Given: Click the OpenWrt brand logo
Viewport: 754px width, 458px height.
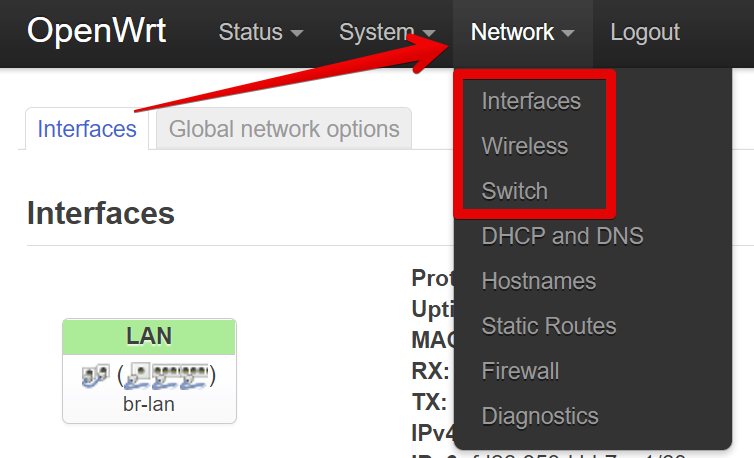Looking at the screenshot, I should pyautogui.click(x=97, y=31).
